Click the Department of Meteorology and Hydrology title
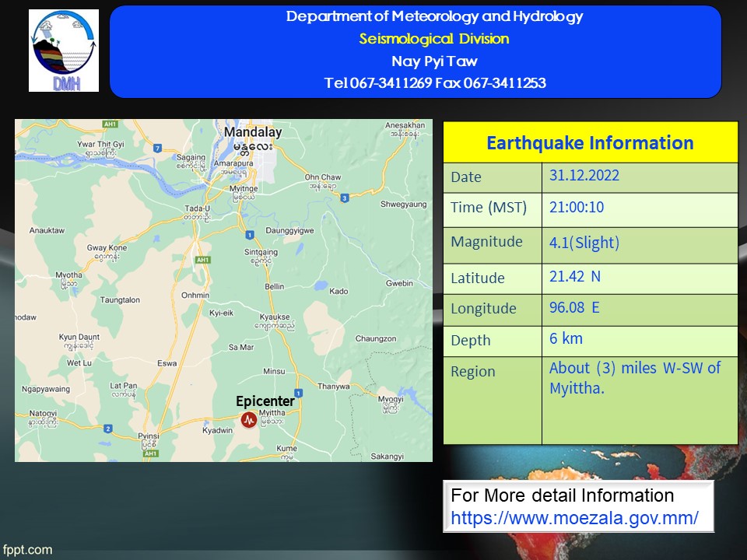747x560 pixels. (434, 16)
